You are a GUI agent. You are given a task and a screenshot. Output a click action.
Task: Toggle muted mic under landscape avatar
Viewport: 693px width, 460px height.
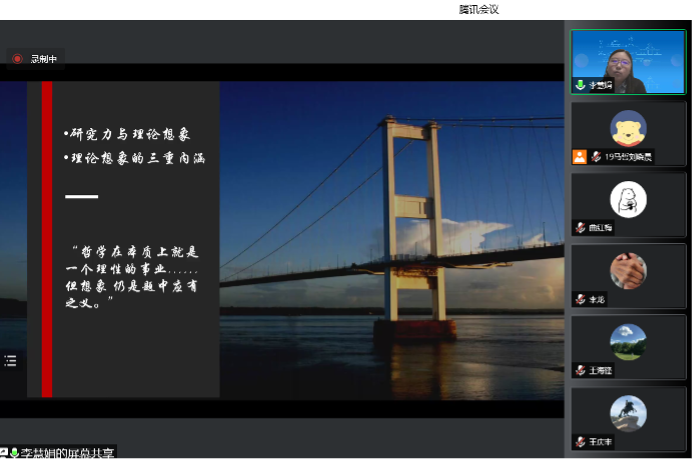(x=580, y=370)
